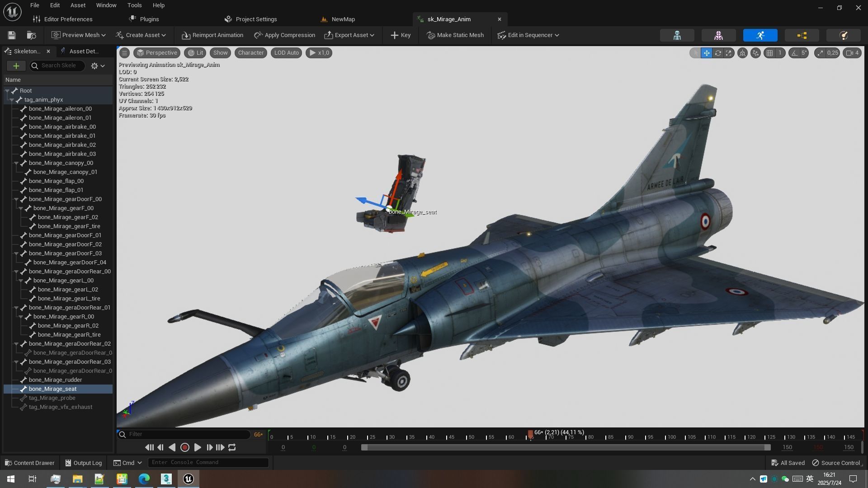Toggle the coordinate system cube icon
The width and height of the screenshot is (868, 488).
point(742,53)
